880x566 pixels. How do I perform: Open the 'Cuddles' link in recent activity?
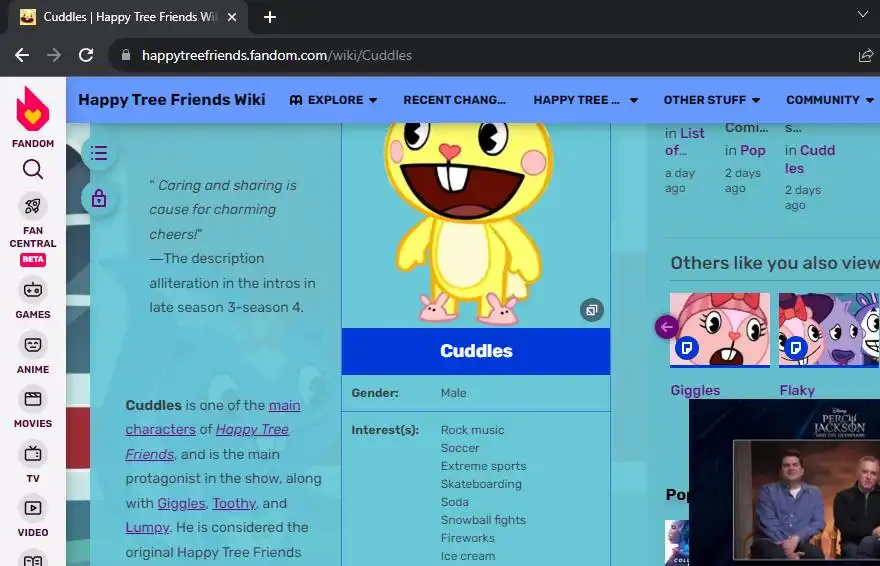click(809, 159)
